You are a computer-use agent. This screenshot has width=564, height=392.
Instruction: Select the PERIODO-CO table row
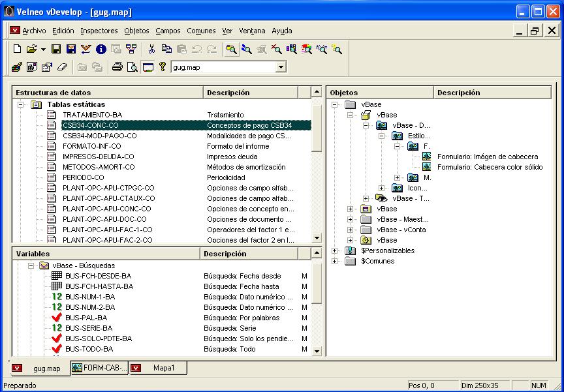coord(162,177)
